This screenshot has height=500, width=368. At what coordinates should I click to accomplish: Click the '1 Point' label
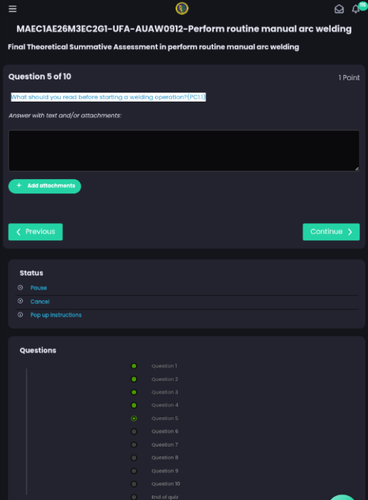pyautogui.click(x=349, y=78)
